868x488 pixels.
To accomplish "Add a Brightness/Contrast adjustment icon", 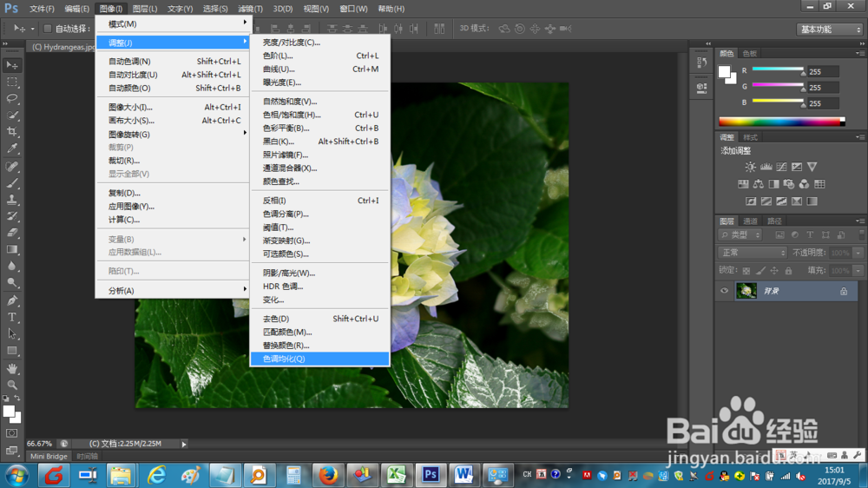I will [x=750, y=167].
